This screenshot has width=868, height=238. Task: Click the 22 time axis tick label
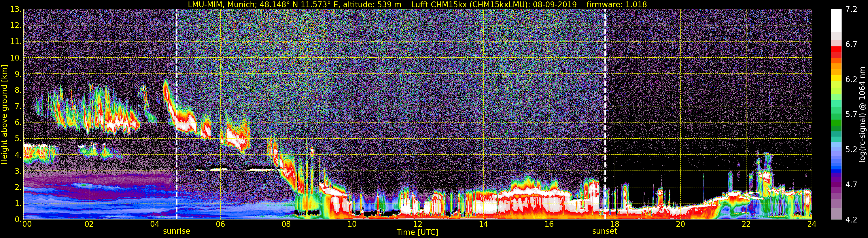tap(746, 224)
